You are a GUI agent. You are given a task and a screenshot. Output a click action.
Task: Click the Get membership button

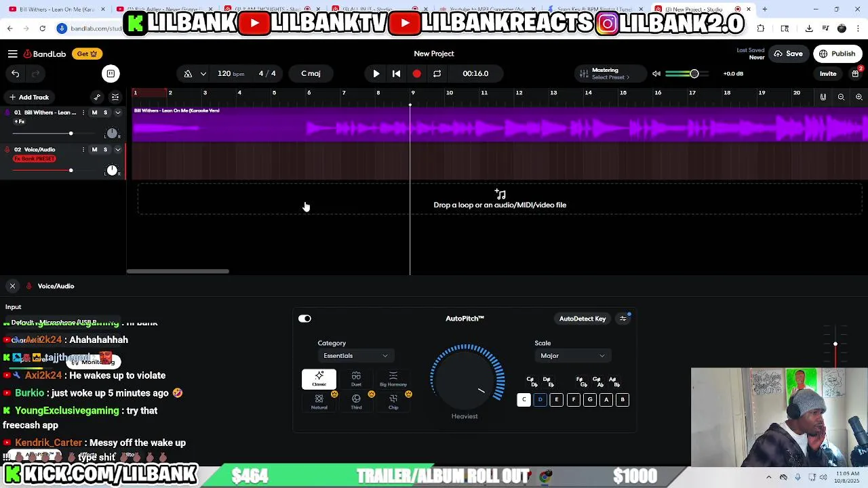click(x=87, y=54)
